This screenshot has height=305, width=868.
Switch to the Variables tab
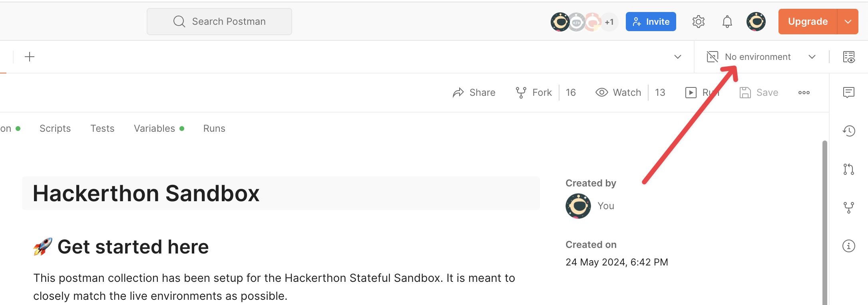[155, 129]
